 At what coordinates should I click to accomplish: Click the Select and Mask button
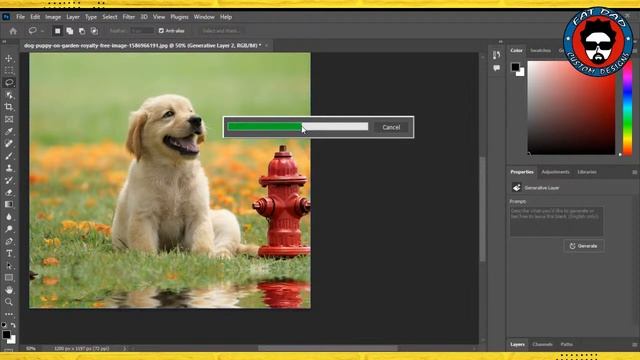click(x=221, y=31)
